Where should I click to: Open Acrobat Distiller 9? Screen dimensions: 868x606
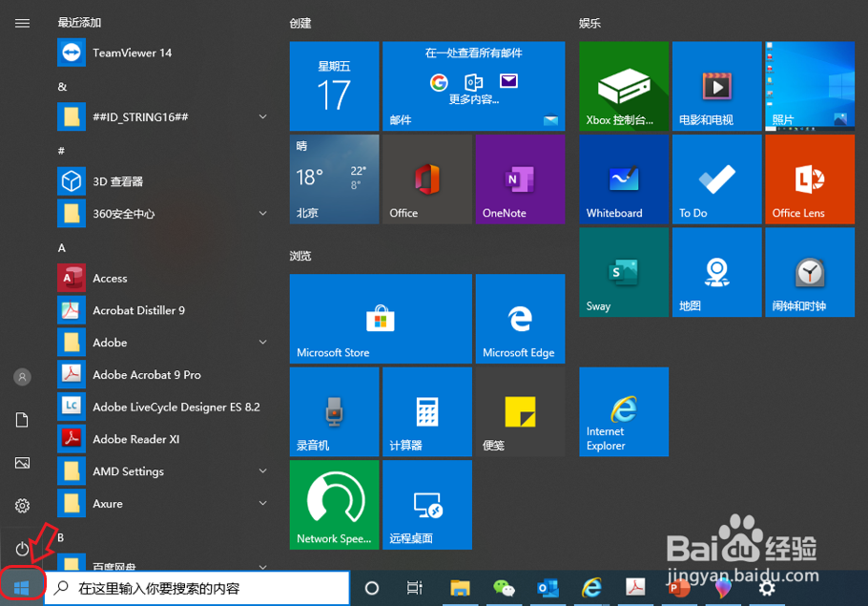163,310
